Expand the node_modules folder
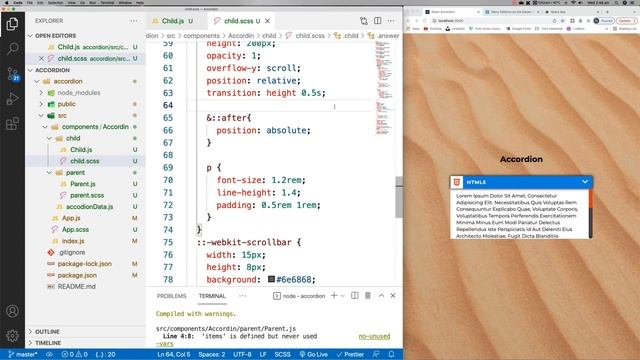Image resolution: width=640 pixels, height=360 pixels. (41, 93)
